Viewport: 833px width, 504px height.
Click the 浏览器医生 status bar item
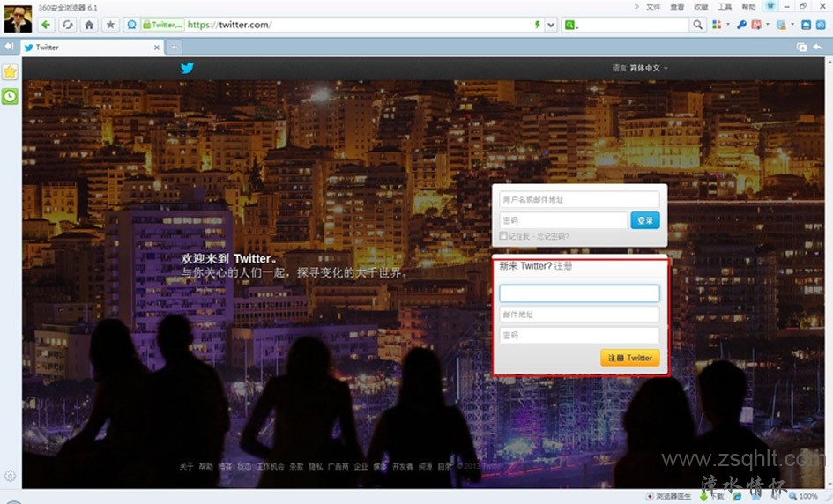click(x=668, y=496)
